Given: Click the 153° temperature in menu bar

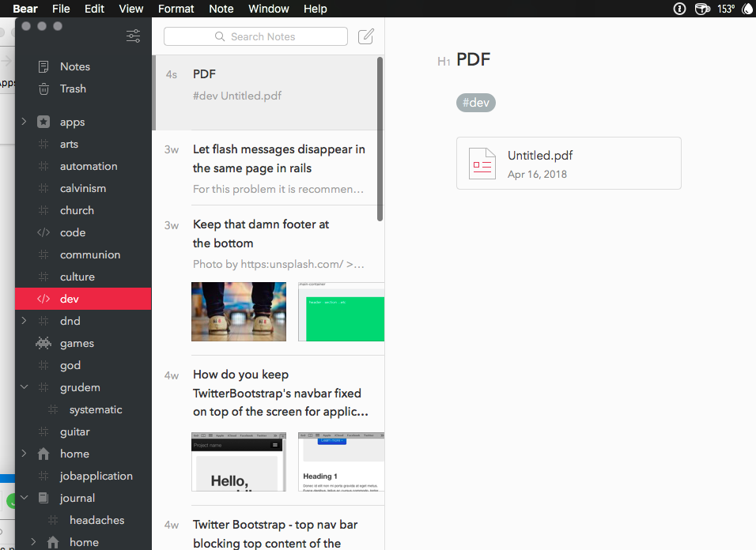Looking at the screenshot, I should tap(726, 9).
